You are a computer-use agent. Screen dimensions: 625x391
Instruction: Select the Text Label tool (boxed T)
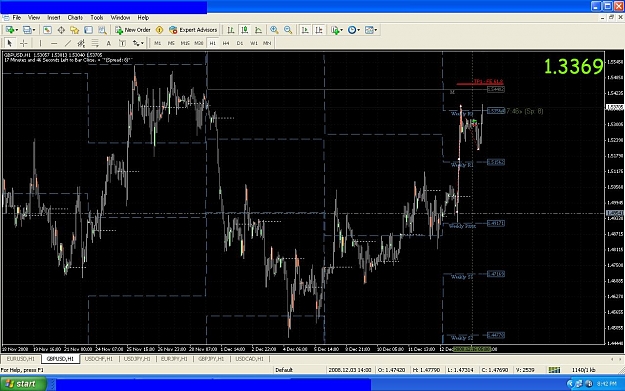pyautogui.click(x=122, y=43)
